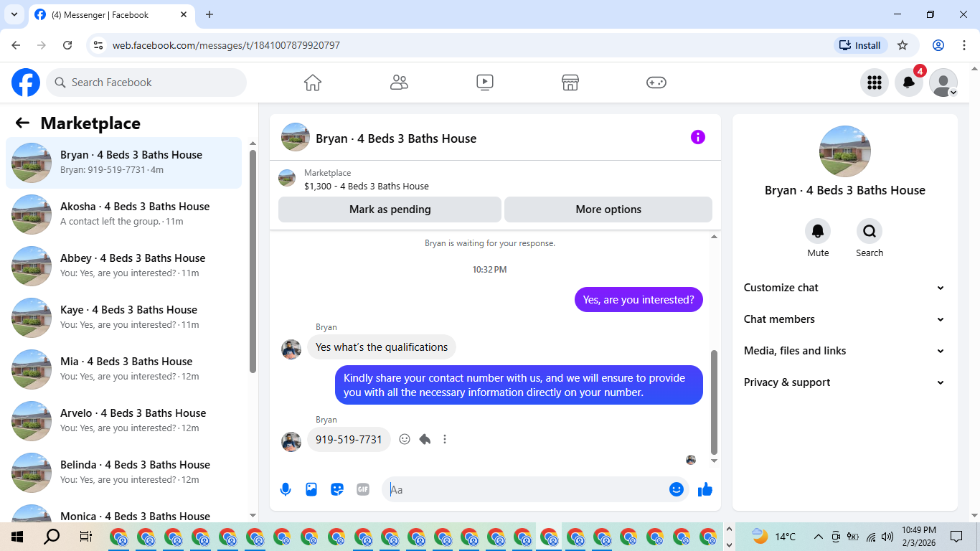
Task: Expand Chat members section
Action: click(845, 319)
